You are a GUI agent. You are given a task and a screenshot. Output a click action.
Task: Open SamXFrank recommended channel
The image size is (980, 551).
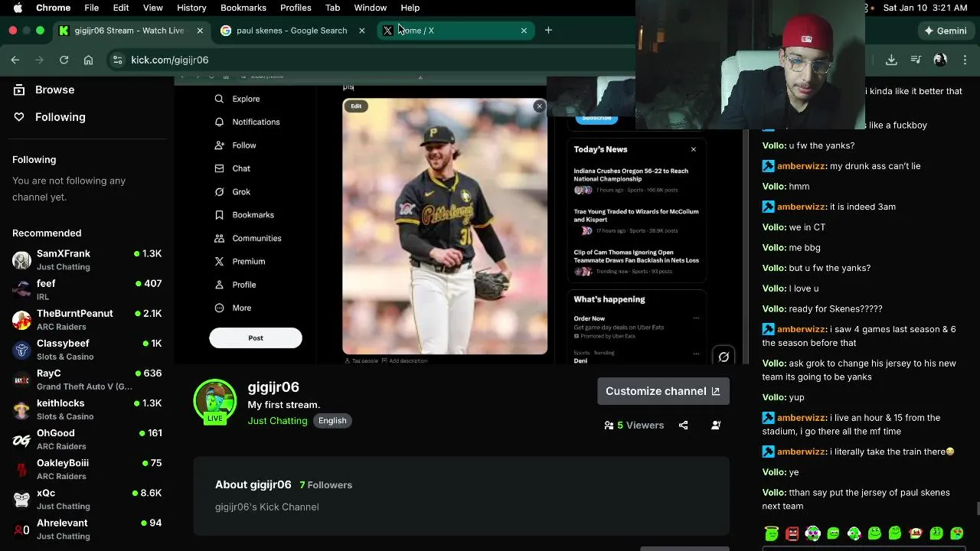pos(87,259)
